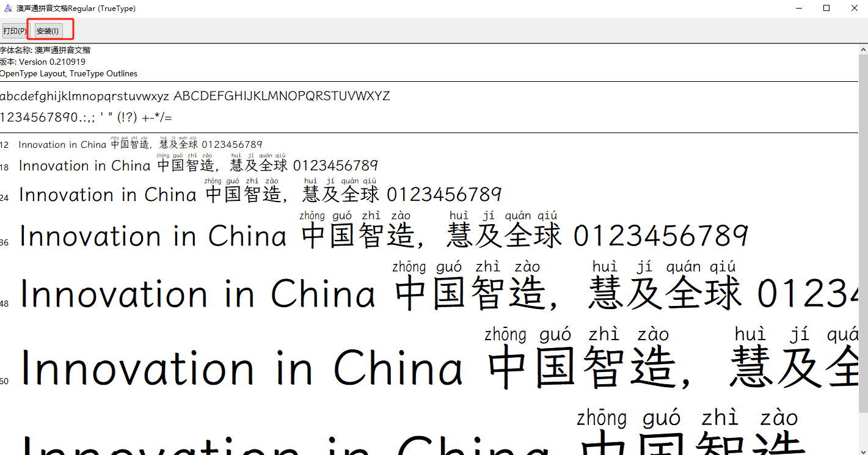Click the size label 18 at left
This screenshot has width=868, height=455.
point(4,167)
